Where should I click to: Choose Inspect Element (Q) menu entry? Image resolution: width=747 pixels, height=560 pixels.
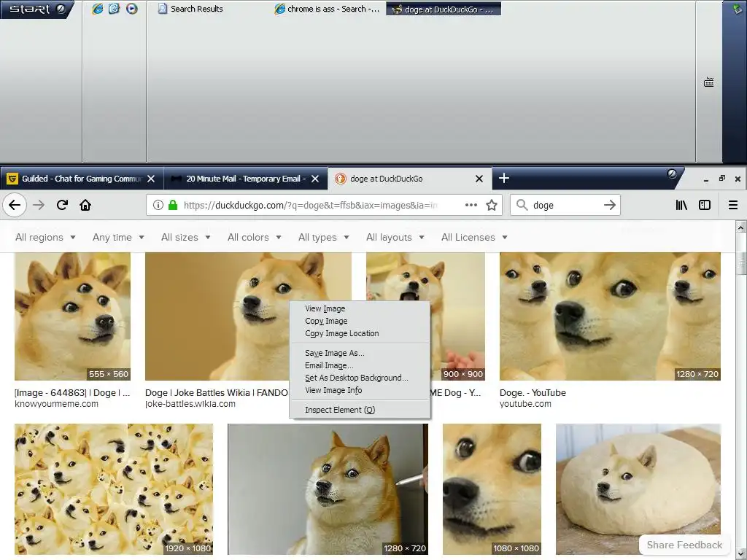[360, 410]
